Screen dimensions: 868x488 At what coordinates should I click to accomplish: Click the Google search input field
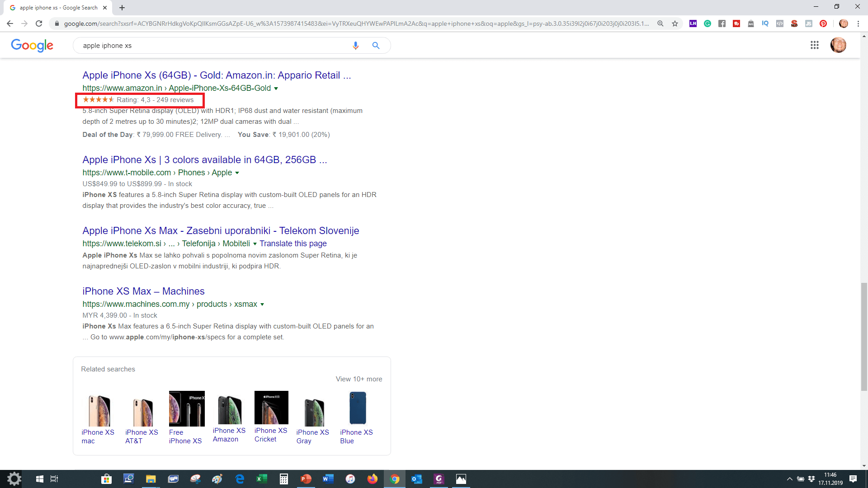pos(212,46)
